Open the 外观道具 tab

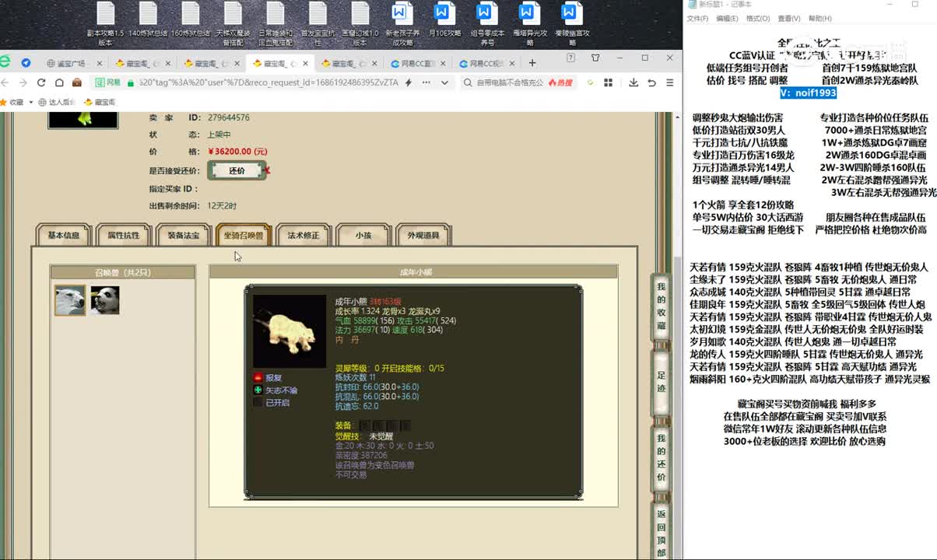[x=423, y=235]
